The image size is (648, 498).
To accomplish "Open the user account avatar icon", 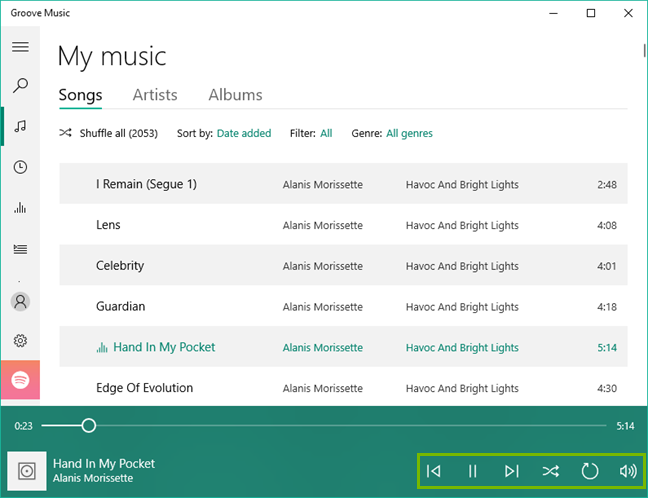I will [20, 301].
